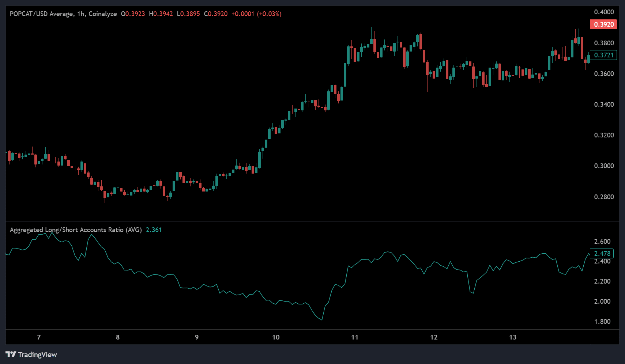Select the high price value H0.3942
625x364 pixels.
[161, 14]
